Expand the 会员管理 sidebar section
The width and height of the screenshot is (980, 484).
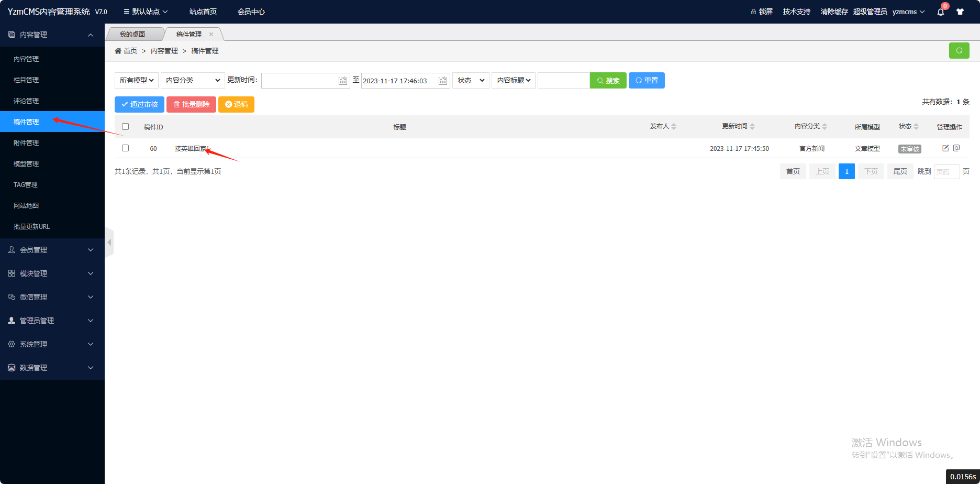[52, 250]
